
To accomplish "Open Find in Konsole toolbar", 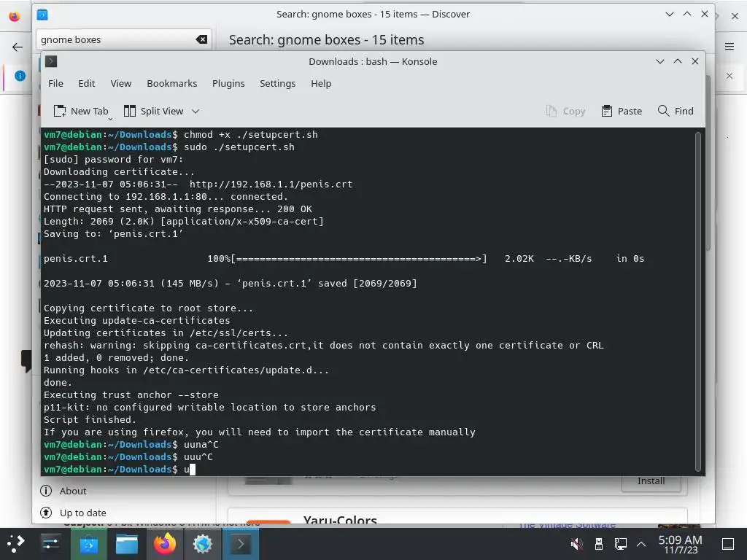I will (675, 111).
